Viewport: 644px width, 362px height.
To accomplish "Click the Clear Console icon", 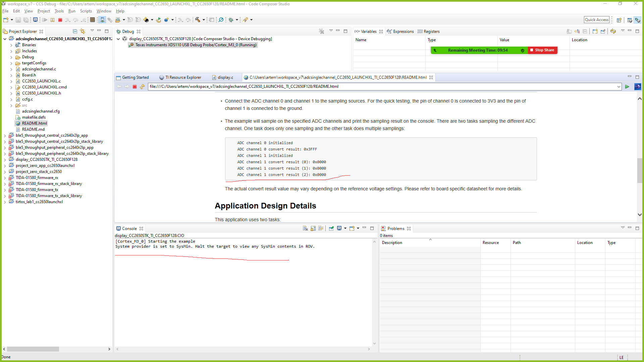I will [305, 229].
